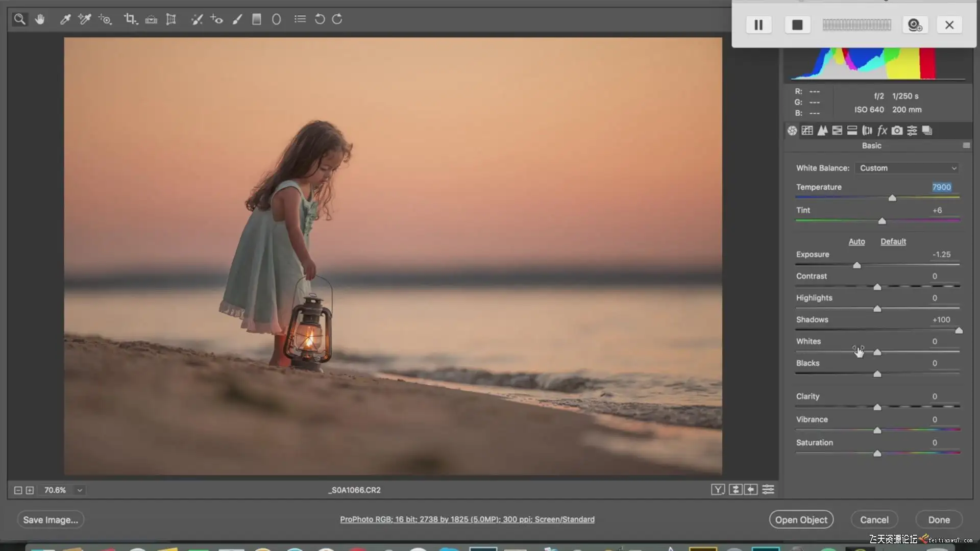Viewport: 980px width, 551px height.
Task: Swap before and after settings
Action: coord(735,490)
